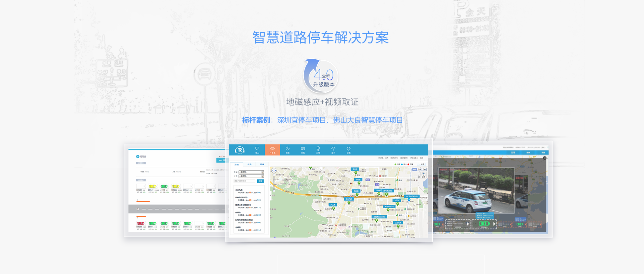Image resolution: width=644 pixels, height=274 pixels.
Task: Click the red car in spot 105200
Action: click(140, 223)
